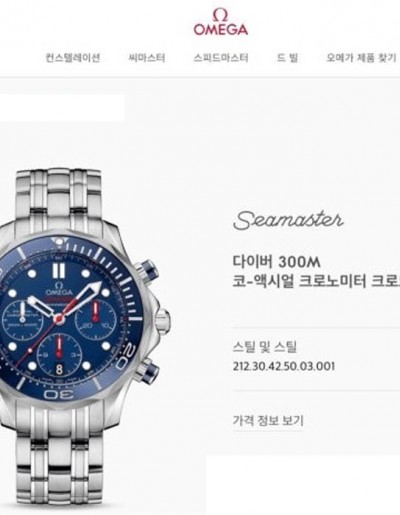Click the OMEGA logo at top
This screenshot has height=515, width=400.
point(221,22)
